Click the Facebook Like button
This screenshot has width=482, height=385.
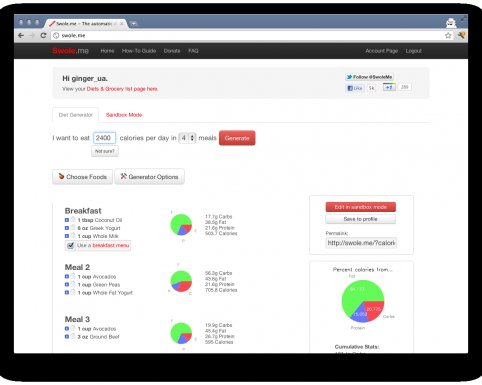click(355, 88)
